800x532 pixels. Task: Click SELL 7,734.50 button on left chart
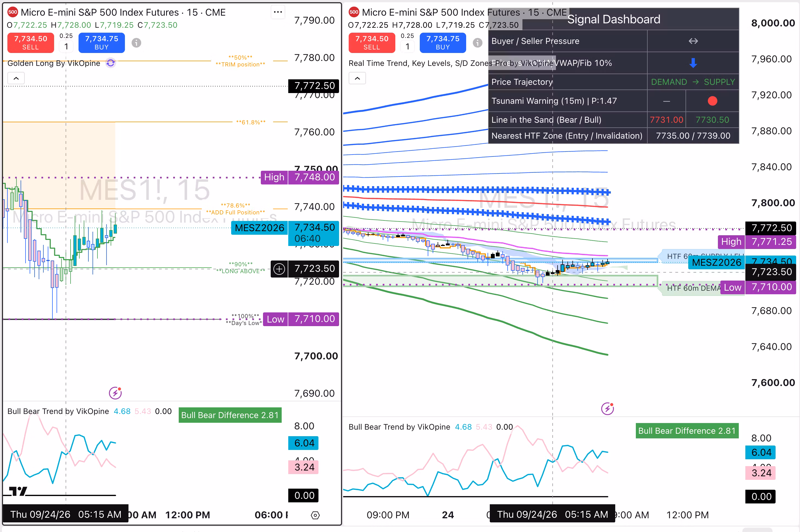click(x=30, y=43)
